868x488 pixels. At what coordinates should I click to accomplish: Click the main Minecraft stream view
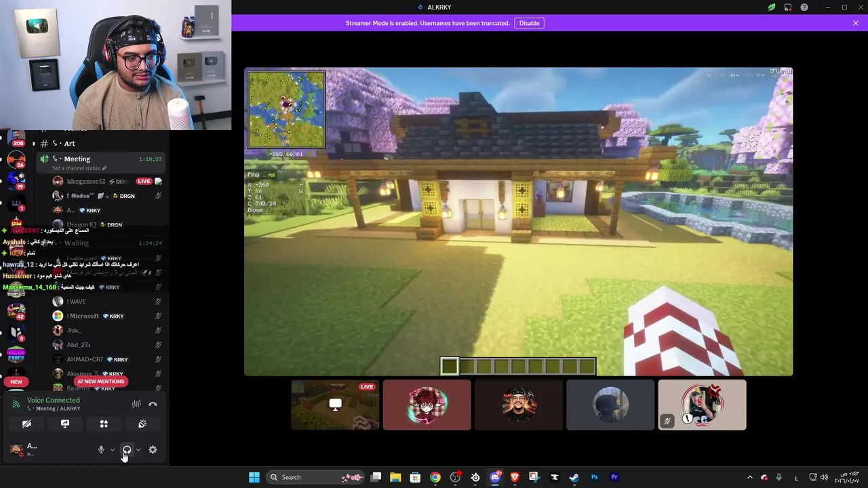[x=519, y=222]
